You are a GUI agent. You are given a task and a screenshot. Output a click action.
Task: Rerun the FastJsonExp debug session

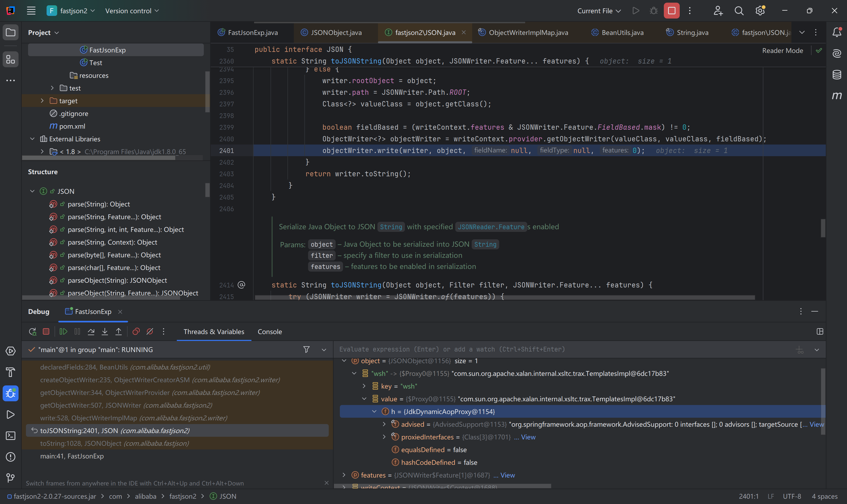coord(33,331)
